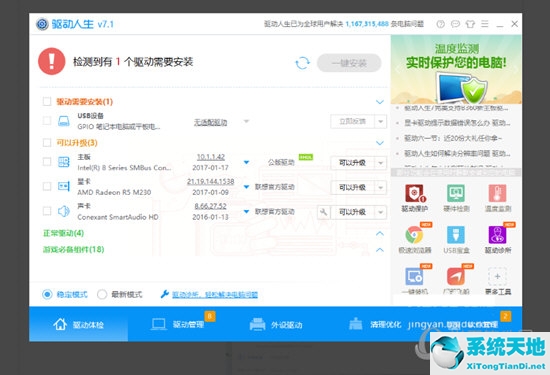Click 可以升级 button for Conexant audio

(x=353, y=212)
